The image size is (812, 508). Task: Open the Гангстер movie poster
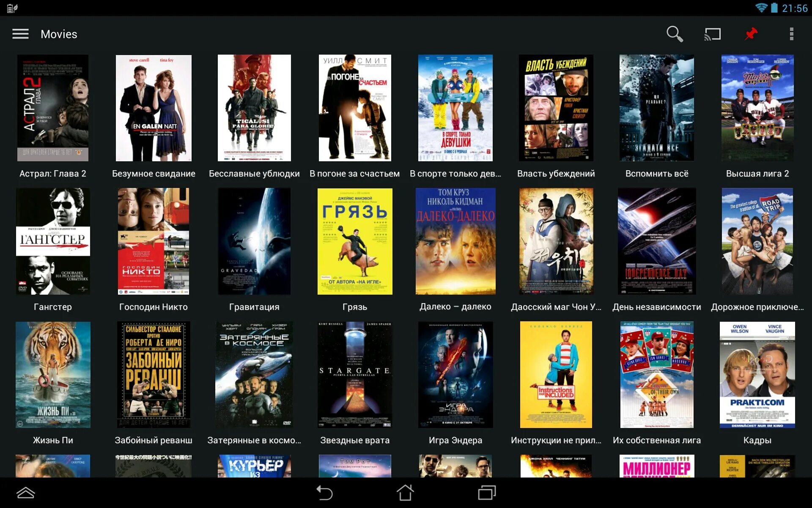53,241
